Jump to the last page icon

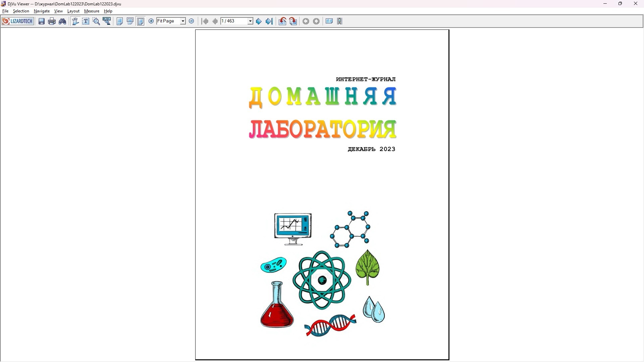point(269,21)
